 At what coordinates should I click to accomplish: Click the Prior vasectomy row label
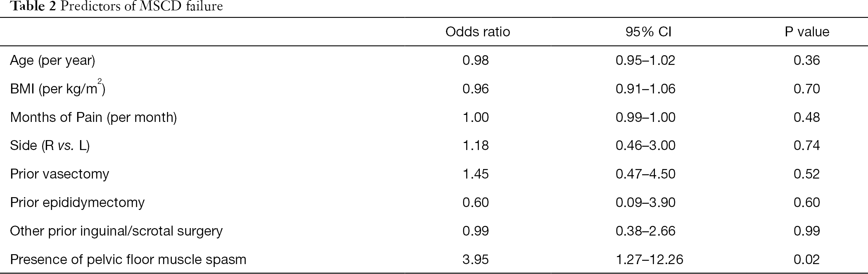pos(59,174)
